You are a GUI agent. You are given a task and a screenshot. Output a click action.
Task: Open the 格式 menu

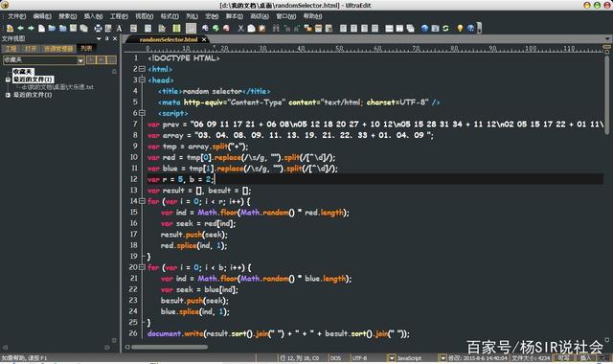coord(170,16)
